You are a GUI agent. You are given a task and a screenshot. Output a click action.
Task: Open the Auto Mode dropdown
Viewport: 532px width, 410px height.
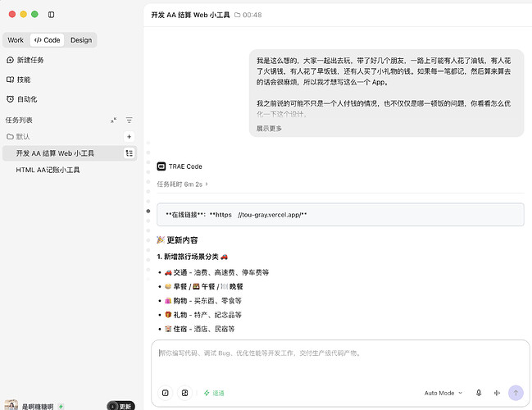tap(443, 393)
